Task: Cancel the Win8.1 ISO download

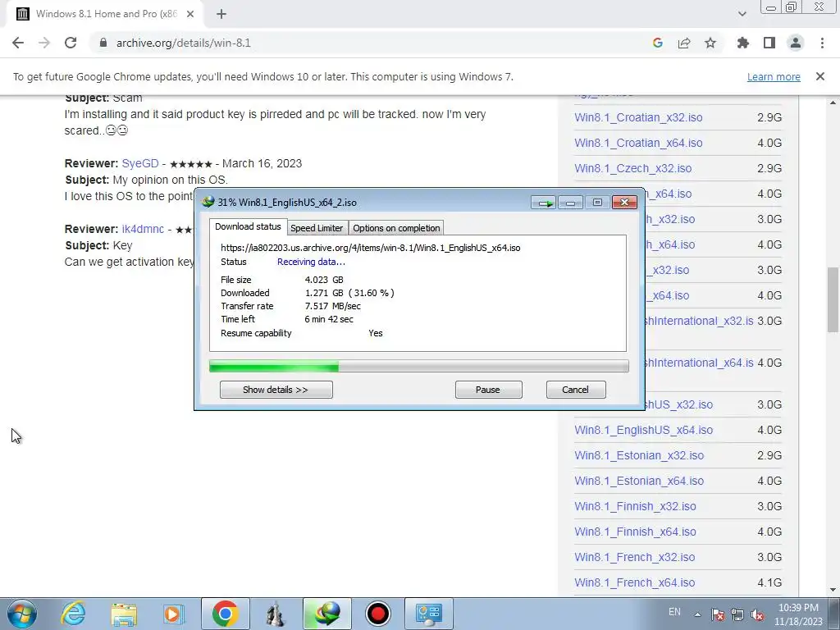Action: pos(575,390)
